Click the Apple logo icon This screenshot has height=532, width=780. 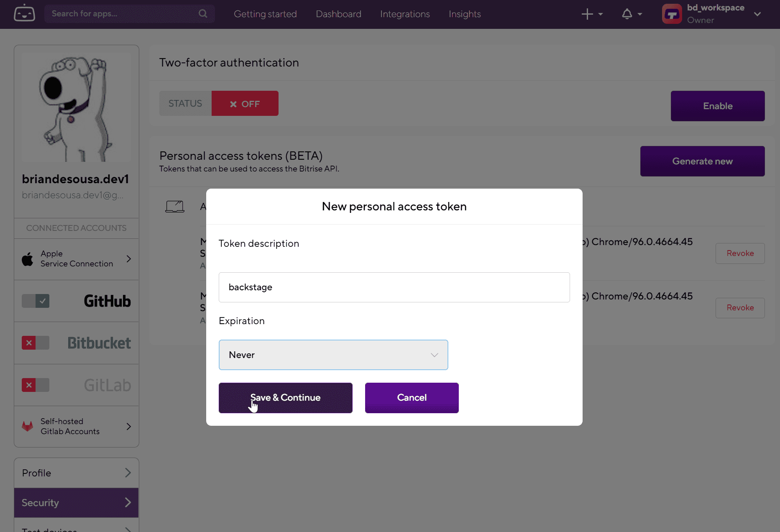click(28, 259)
